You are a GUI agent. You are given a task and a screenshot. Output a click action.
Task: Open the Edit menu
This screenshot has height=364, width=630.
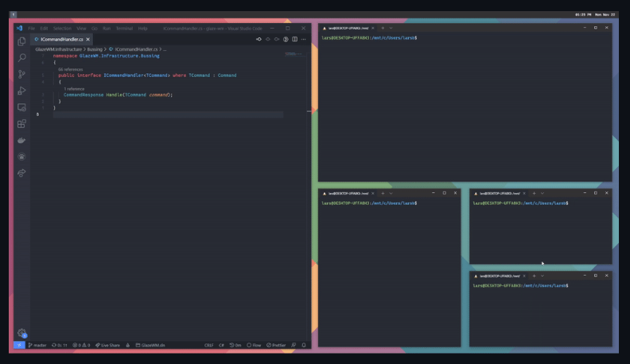(44, 29)
